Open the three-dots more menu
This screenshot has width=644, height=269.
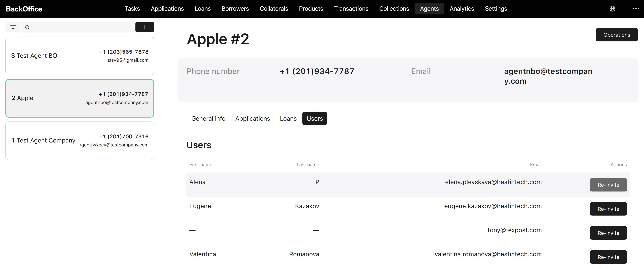(x=636, y=9)
